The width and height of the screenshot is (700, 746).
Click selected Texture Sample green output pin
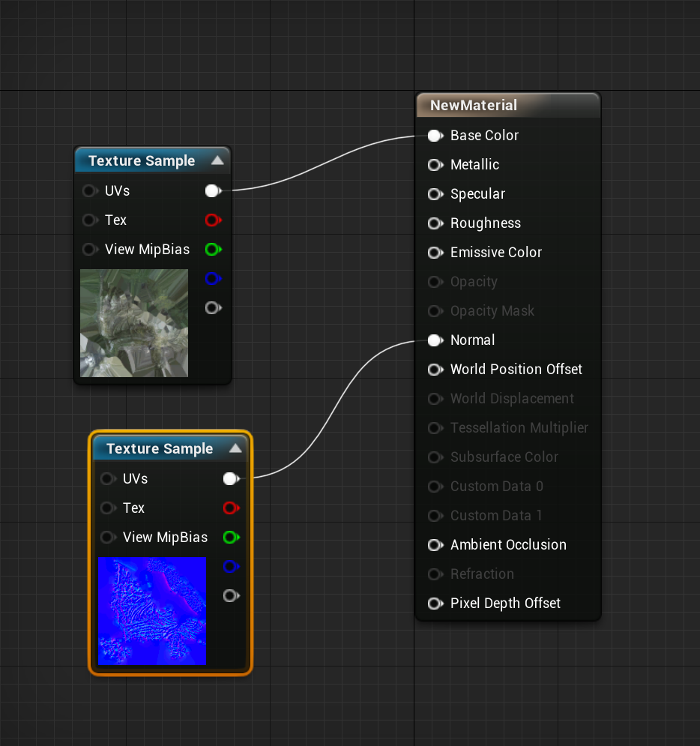tap(231, 537)
